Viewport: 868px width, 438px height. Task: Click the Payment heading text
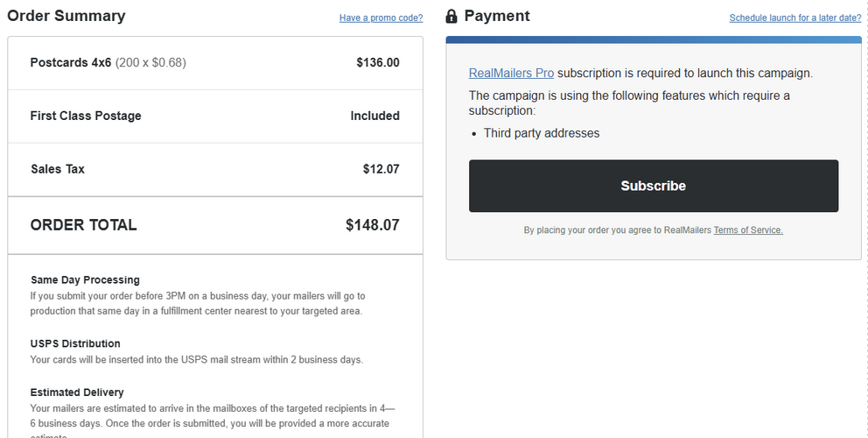pyautogui.click(x=496, y=16)
